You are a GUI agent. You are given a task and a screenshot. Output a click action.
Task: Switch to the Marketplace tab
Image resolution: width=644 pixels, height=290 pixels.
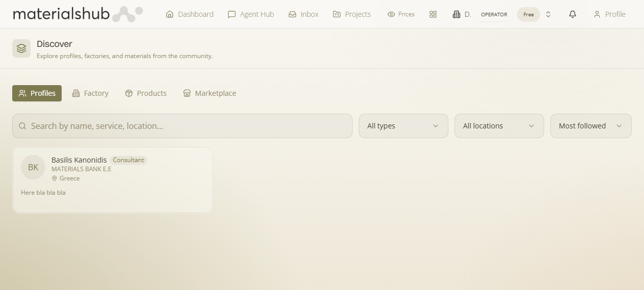coord(209,93)
